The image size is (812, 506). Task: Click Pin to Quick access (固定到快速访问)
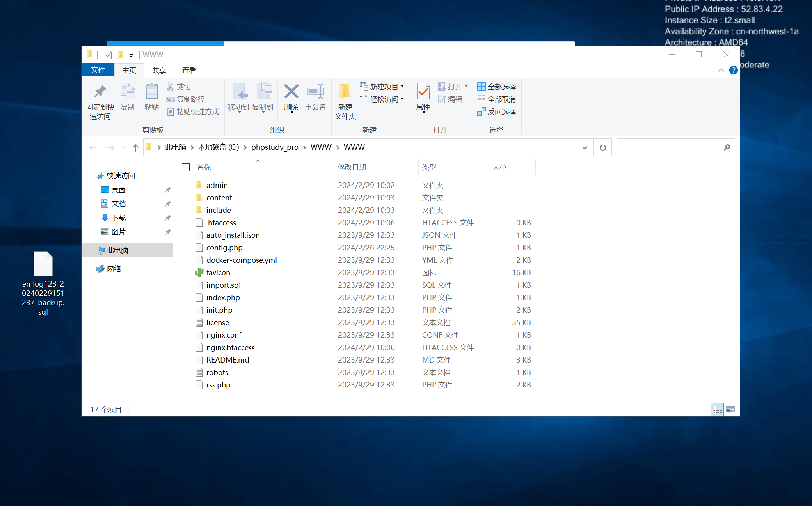[x=100, y=101]
